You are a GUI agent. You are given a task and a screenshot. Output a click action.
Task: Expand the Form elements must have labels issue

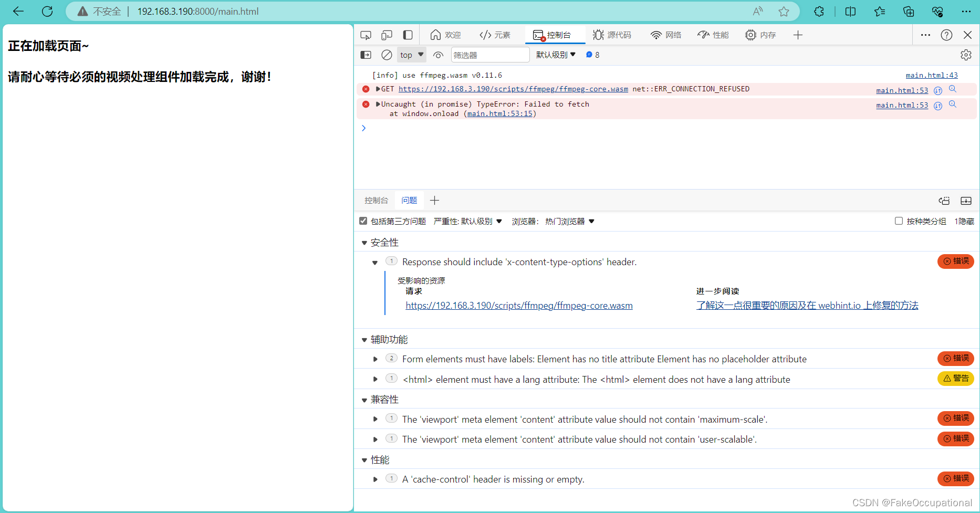[375, 359]
